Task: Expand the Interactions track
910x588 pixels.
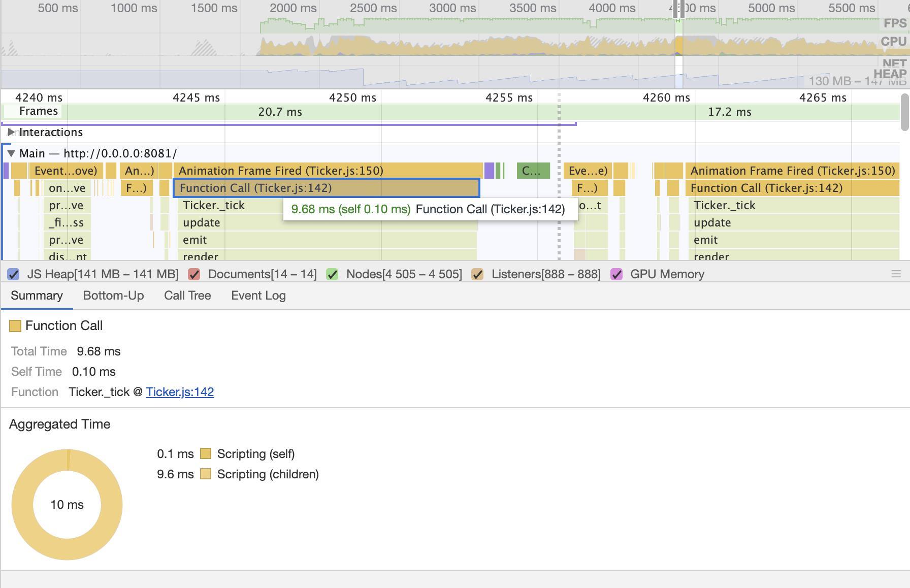Action: click(11, 133)
